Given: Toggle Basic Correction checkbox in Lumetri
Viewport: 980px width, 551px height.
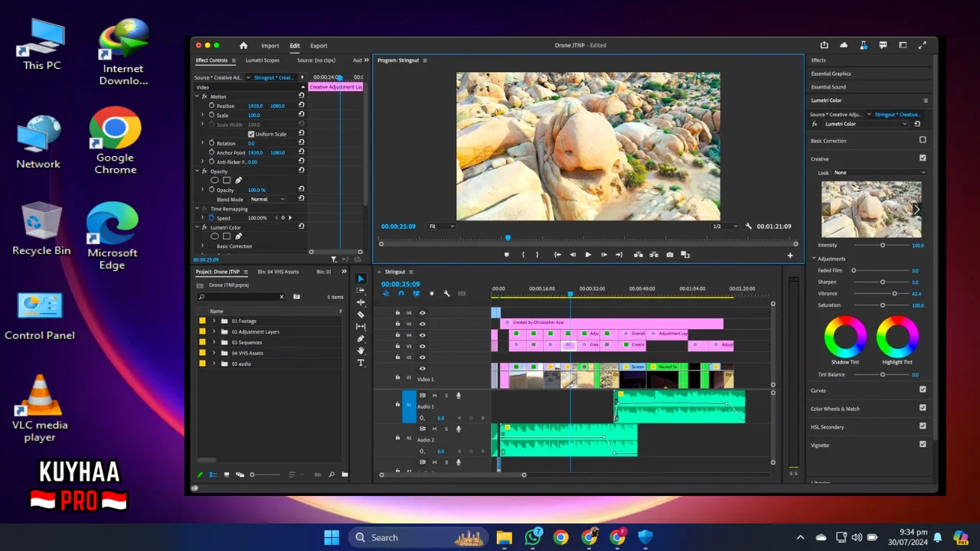Looking at the screenshot, I should (923, 140).
